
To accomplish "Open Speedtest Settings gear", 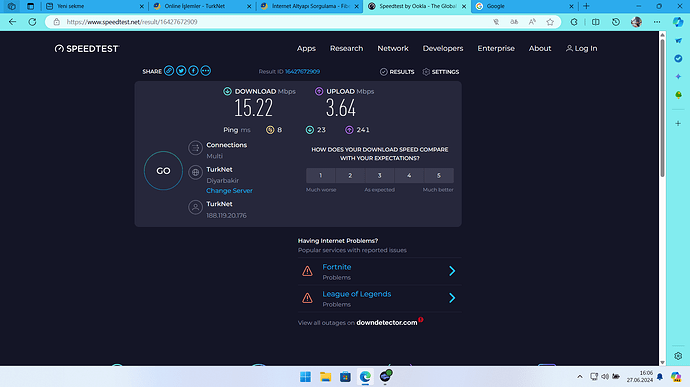I will point(440,72).
